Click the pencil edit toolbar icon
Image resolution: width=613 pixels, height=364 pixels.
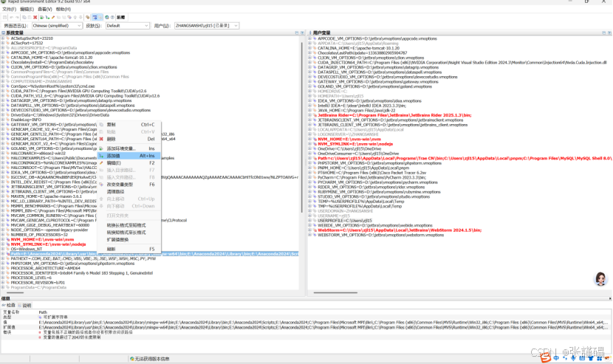click(x=52, y=17)
